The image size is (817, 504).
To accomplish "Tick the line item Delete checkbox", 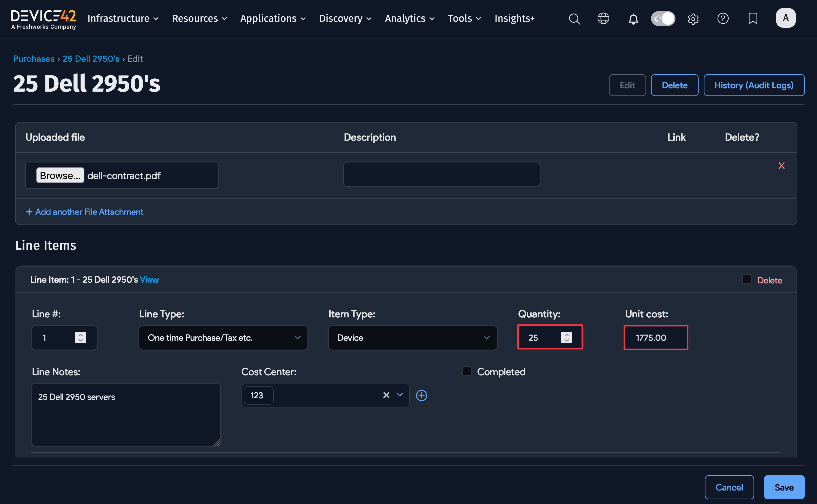I will click(x=746, y=279).
